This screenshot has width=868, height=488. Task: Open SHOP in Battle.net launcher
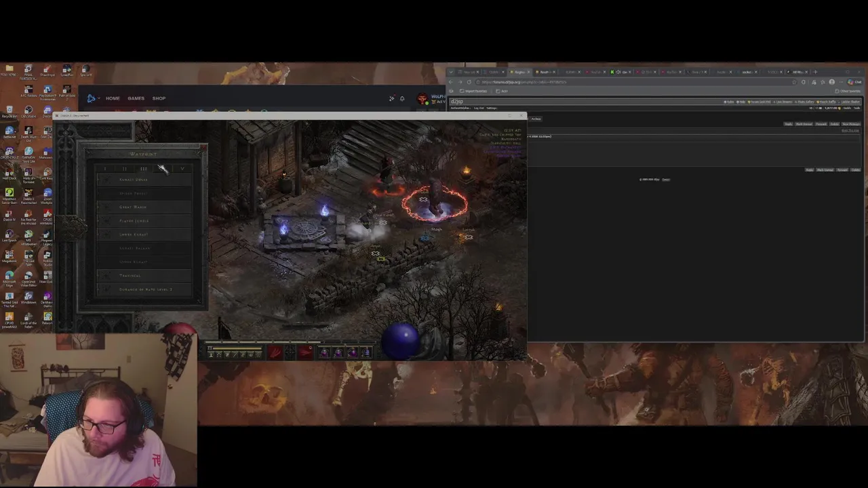tap(159, 98)
